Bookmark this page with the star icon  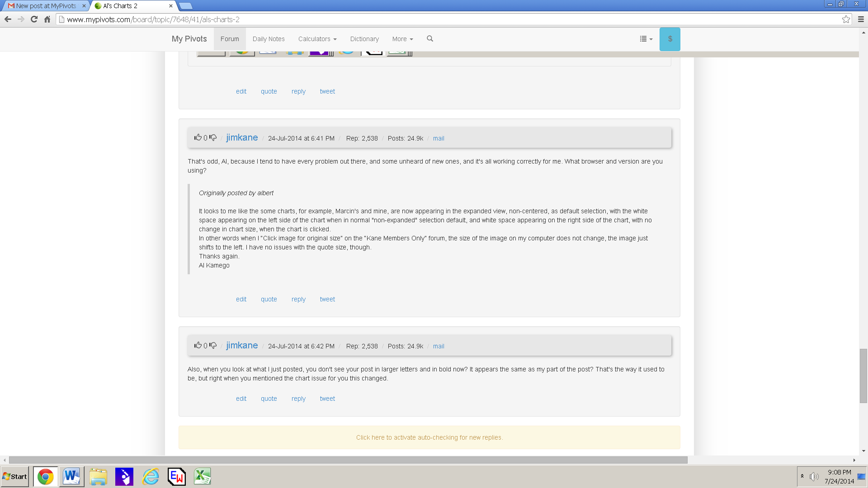tap(846, 19)
